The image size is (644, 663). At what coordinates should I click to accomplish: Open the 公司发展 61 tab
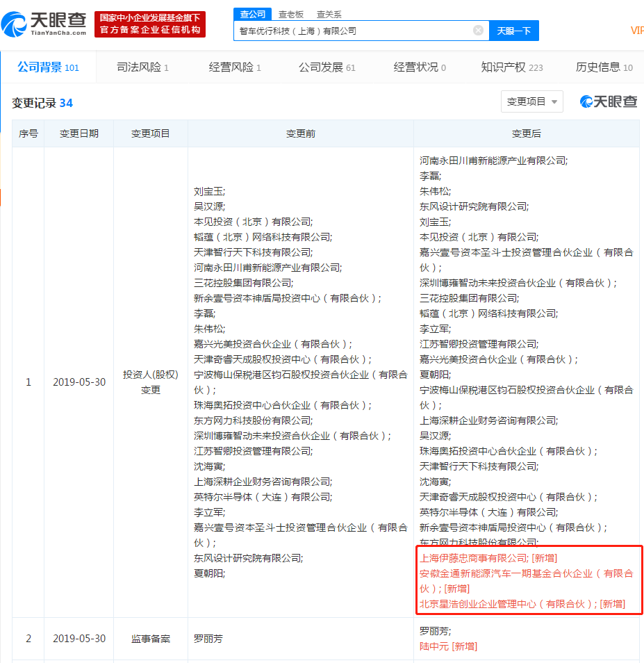point(327,67)
